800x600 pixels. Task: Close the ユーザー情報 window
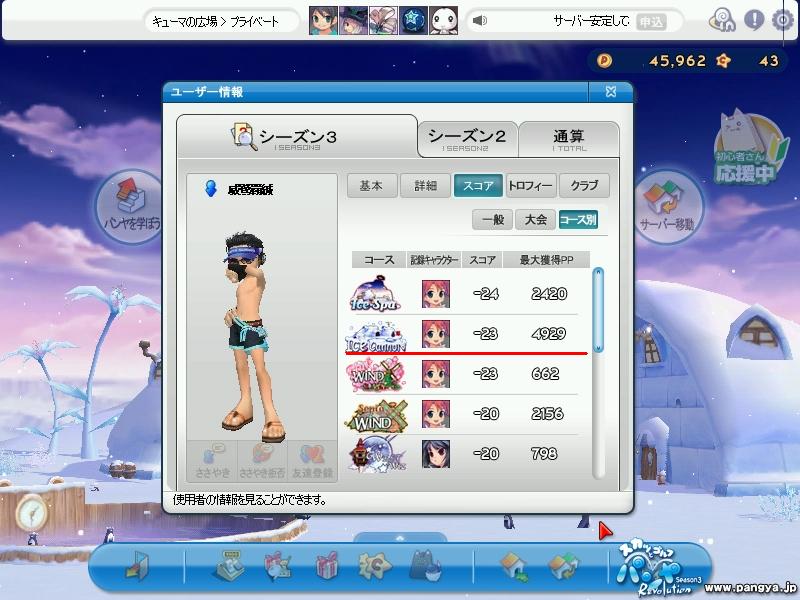pyautogui.click(x=611, y=91)
